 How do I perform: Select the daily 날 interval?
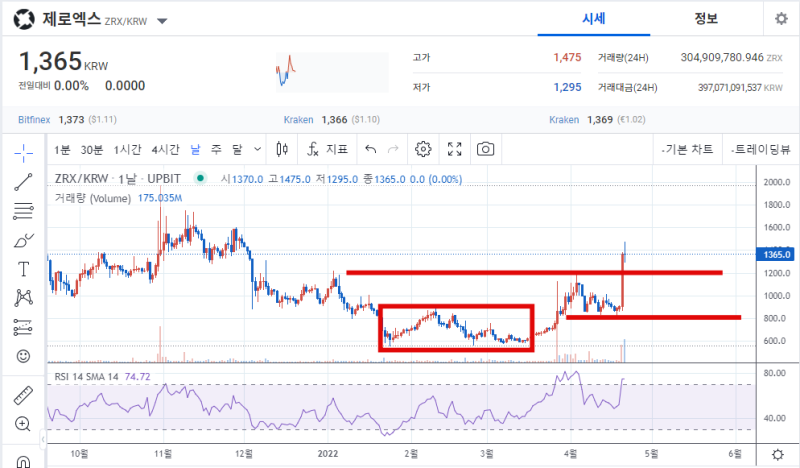tap(195, 150)
